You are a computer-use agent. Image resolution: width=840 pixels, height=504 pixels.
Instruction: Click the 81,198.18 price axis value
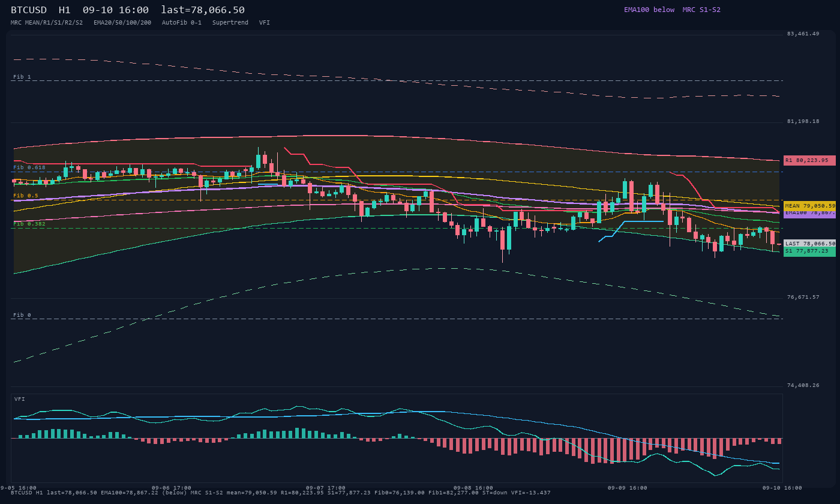(x=803, y=121)
